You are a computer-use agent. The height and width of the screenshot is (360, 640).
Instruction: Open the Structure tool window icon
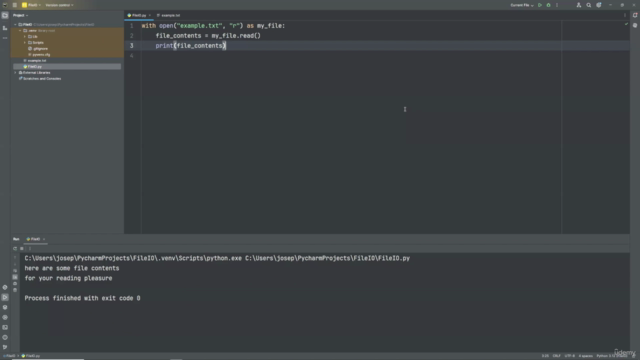pyautogui.click(x=5, y=28)
